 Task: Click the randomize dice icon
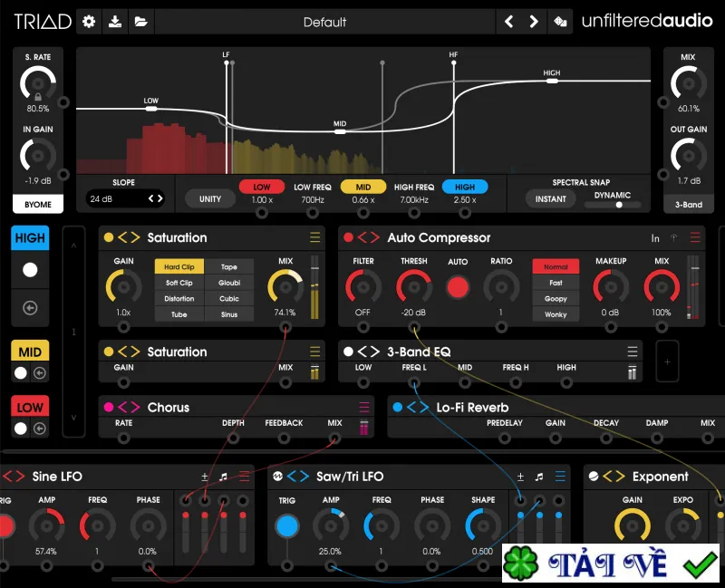click(x=560, y=21)
